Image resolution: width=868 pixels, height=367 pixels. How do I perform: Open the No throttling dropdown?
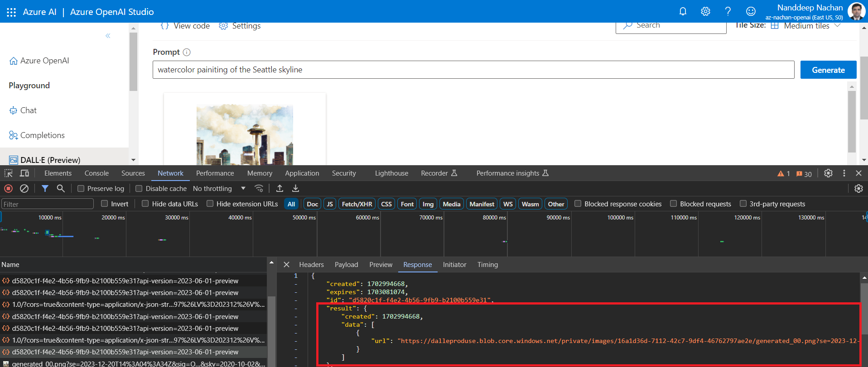(x=219, y=189)
